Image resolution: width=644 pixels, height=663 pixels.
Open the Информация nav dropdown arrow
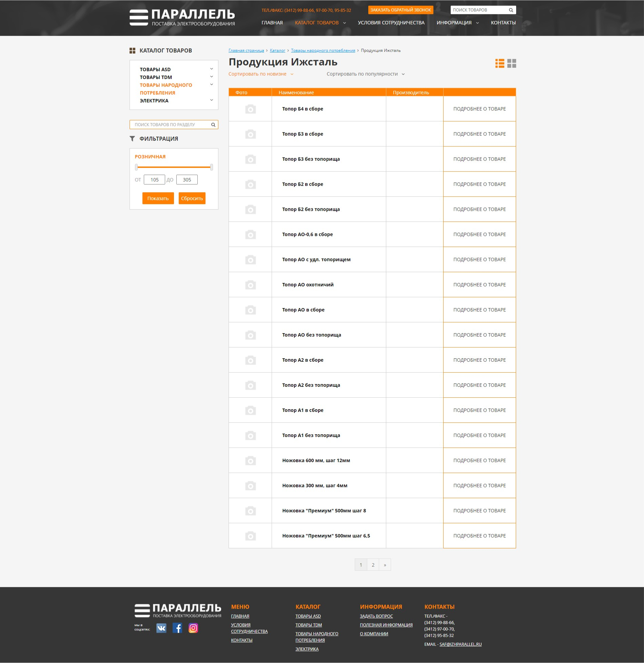pos(477,23)
